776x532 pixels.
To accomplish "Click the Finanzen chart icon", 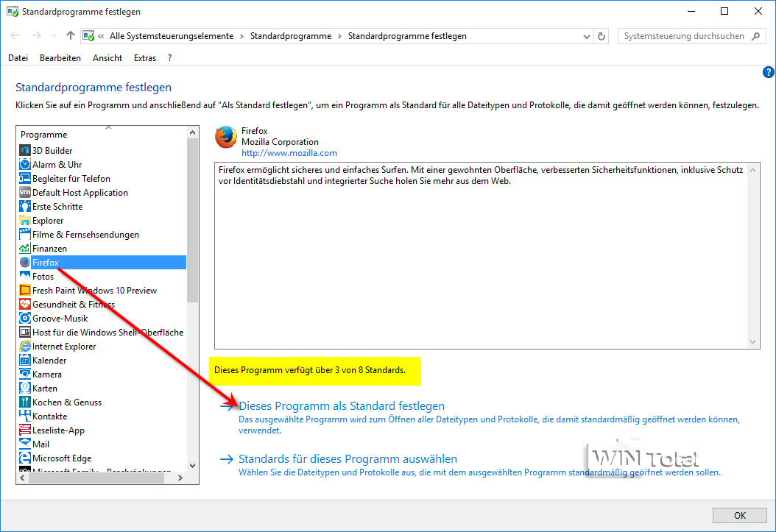I will pos(25,248).
